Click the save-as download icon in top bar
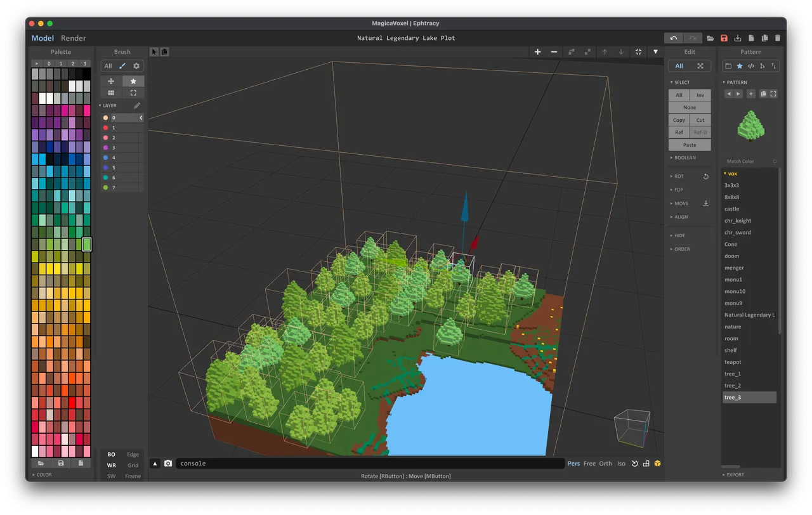The height and width of the screenshot is (515, 812). click(x=738, y=38)
